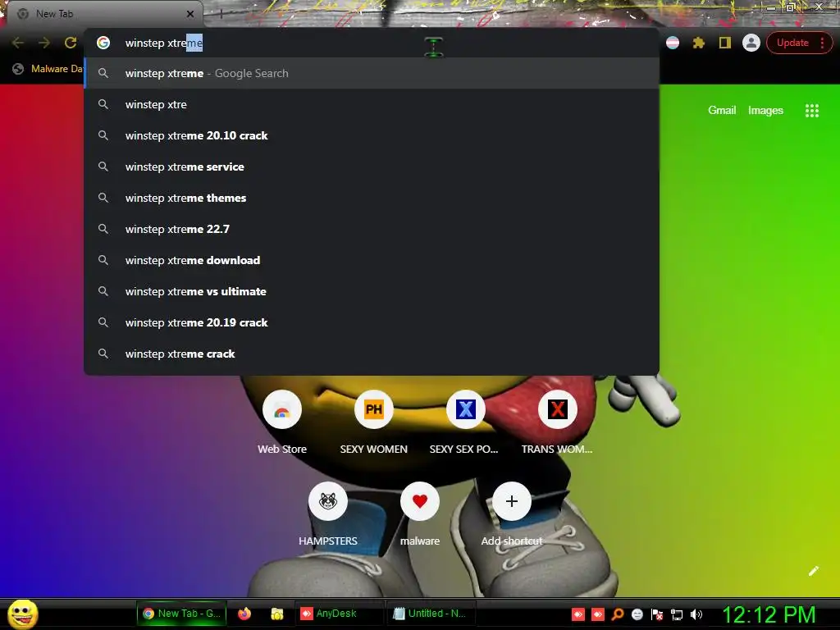Select the suggestion winstep xtreme 20.10 crack

(372, 135)
